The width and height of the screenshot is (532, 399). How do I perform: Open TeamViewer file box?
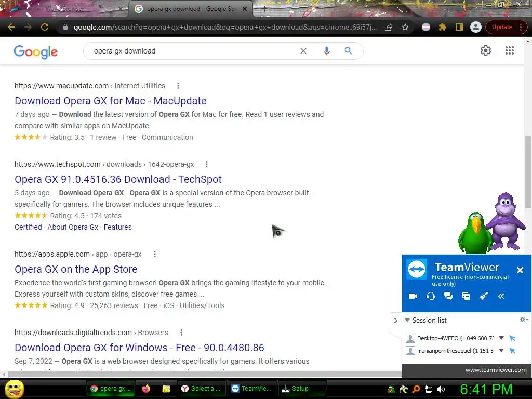(466, 296)
